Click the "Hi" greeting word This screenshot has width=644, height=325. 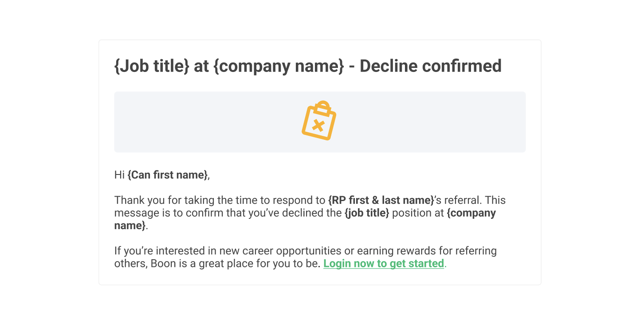tap(119, 175)
